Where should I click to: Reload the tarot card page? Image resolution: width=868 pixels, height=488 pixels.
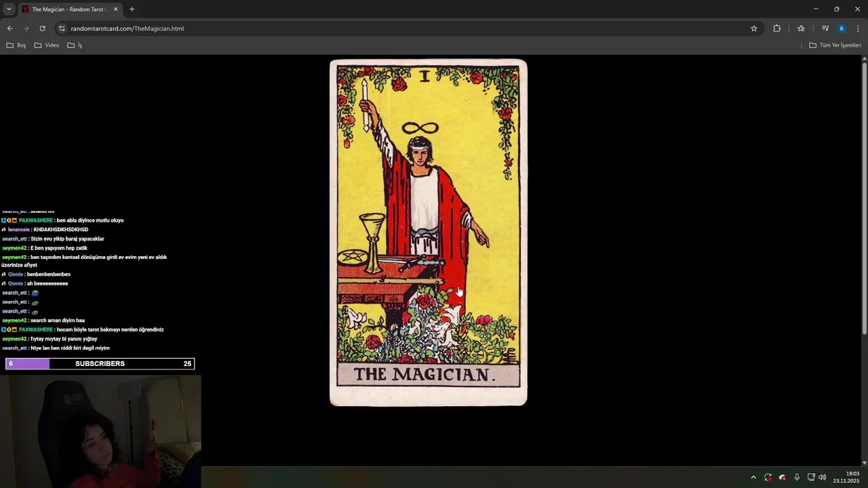[x=42, y=28]
